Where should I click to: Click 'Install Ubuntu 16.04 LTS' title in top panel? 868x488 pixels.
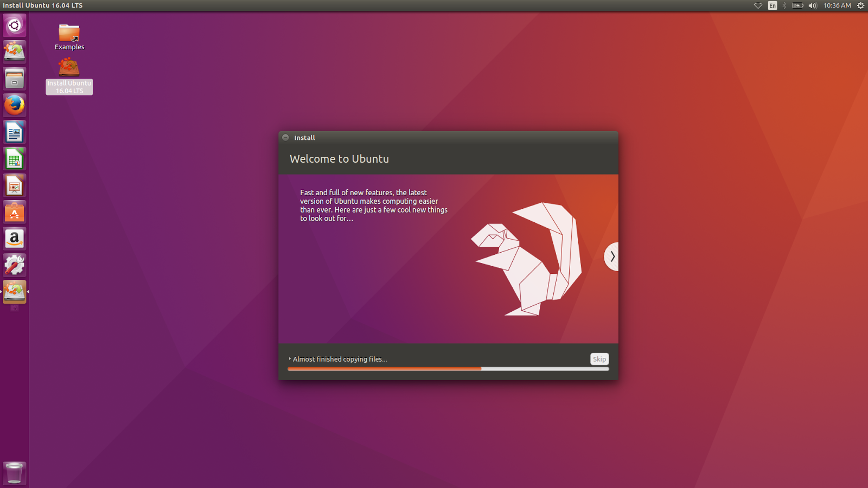[43, 5]
